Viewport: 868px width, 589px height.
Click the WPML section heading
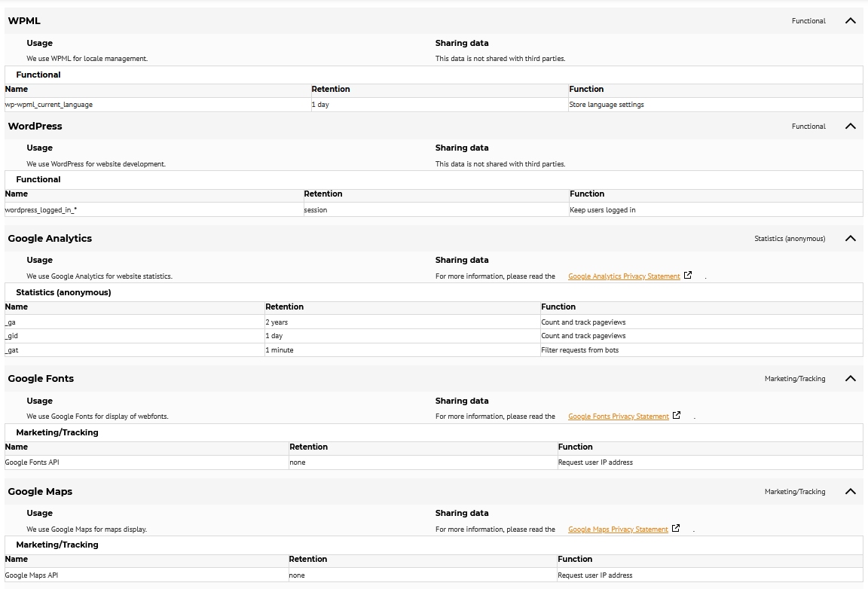pos(24,21)
